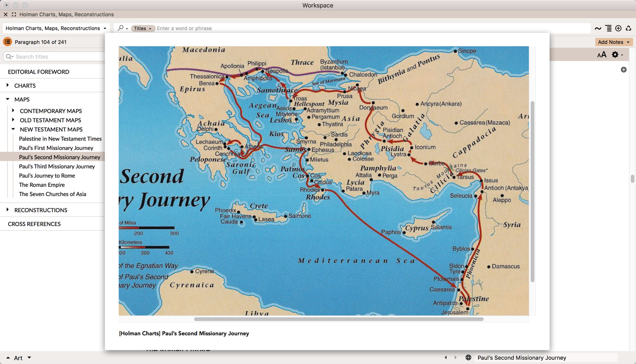This screenshot has width=636, height=364.
Task: Go to previous with left arrow
Action: coord(445,358)
